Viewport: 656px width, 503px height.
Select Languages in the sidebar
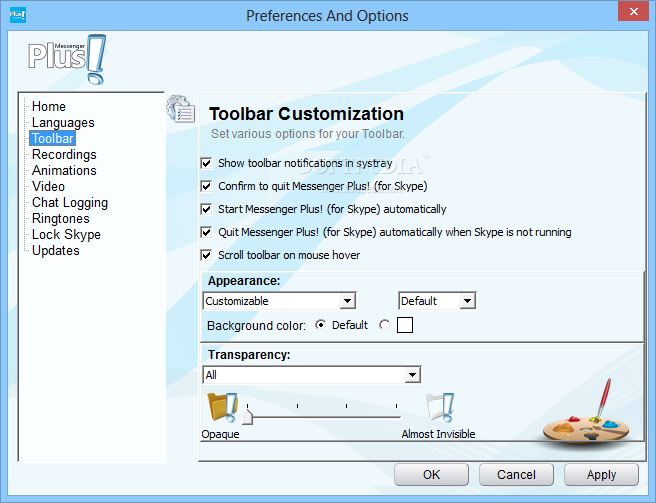pos(63,123)
